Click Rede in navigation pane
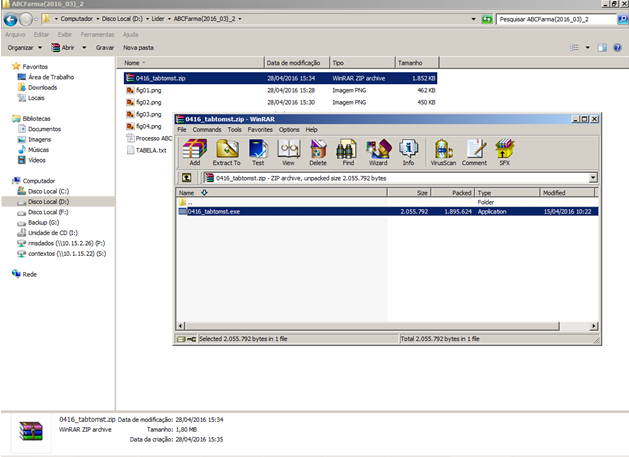The height and width of the screenshot is (457, 629). 29,274
